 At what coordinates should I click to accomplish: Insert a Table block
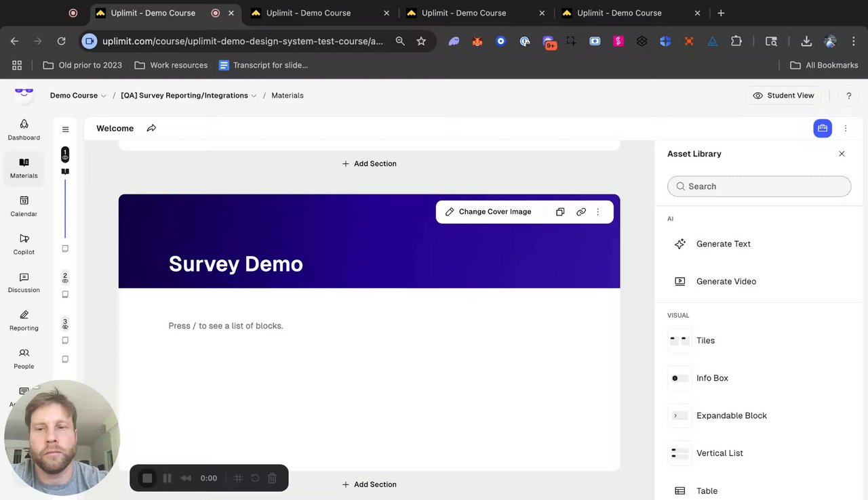pos(759,491)
